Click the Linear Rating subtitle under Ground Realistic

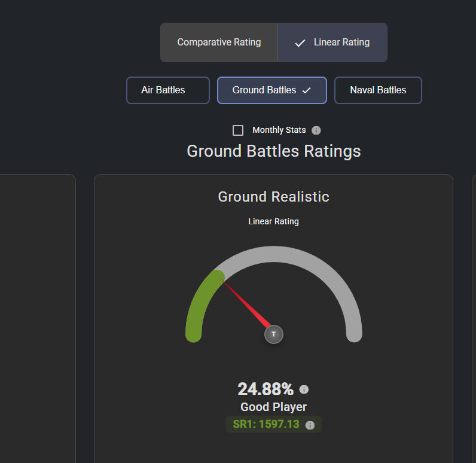273,221
